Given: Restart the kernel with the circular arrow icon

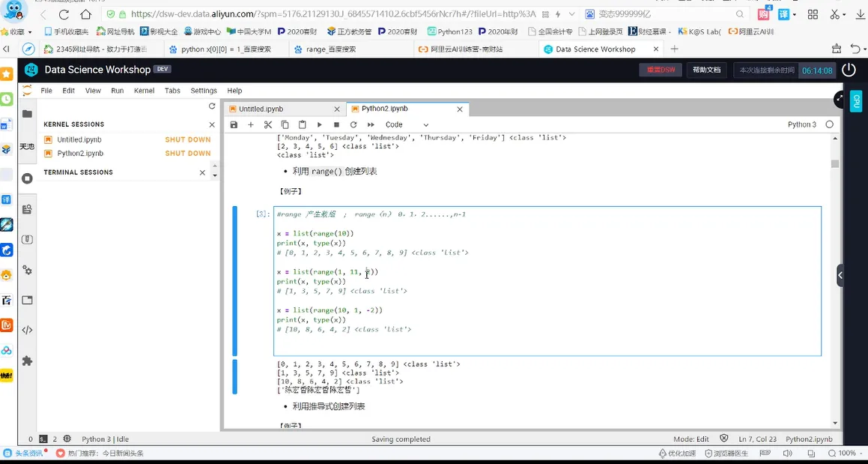Looking at the screenshot, I should (353, 125).
